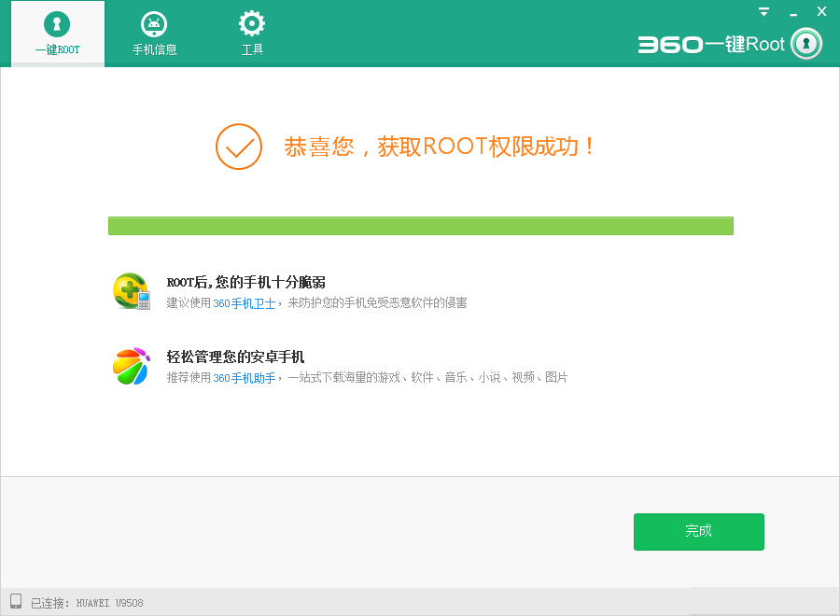Click the 360手机卫士 shield icon
Image resolution: width=840 pixels, height=616 pixels.
click(132, 291)
